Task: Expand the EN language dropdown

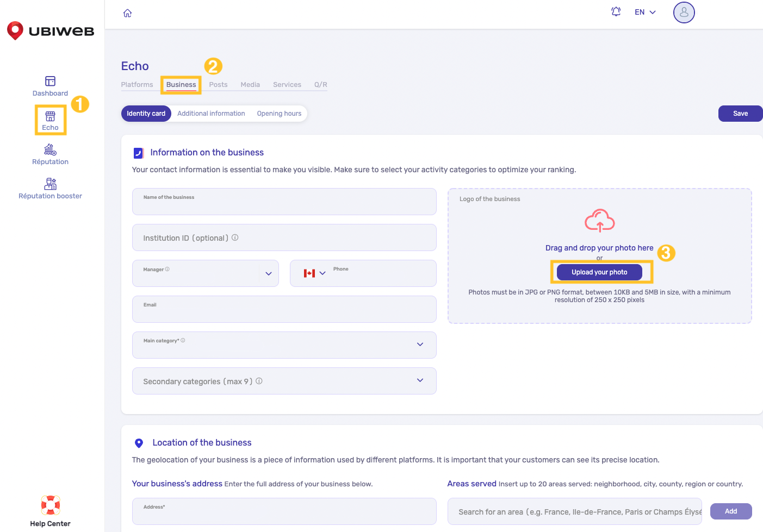Action: pos(645,12)
